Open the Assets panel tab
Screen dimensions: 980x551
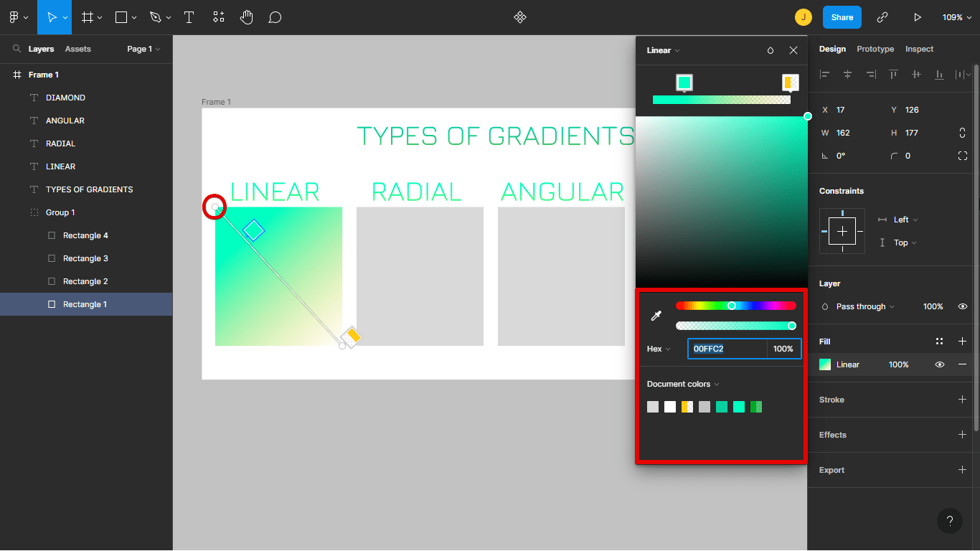click(x=77, y=49)
